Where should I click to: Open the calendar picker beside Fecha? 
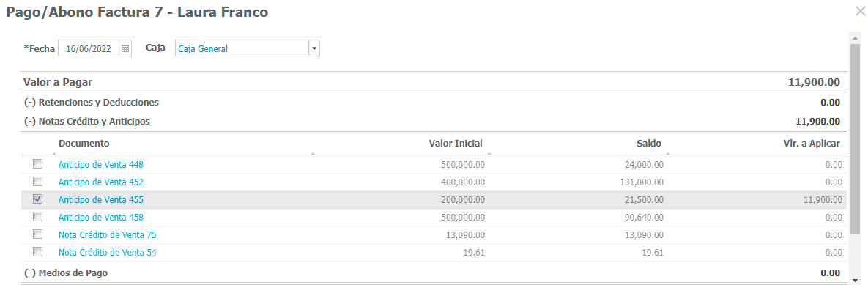[x=125, y=48]
